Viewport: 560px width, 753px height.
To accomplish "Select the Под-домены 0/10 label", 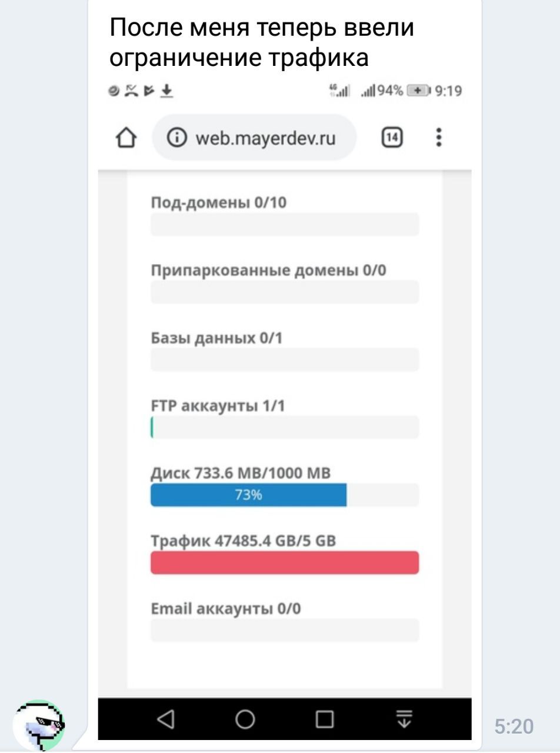I will [219, 202].
